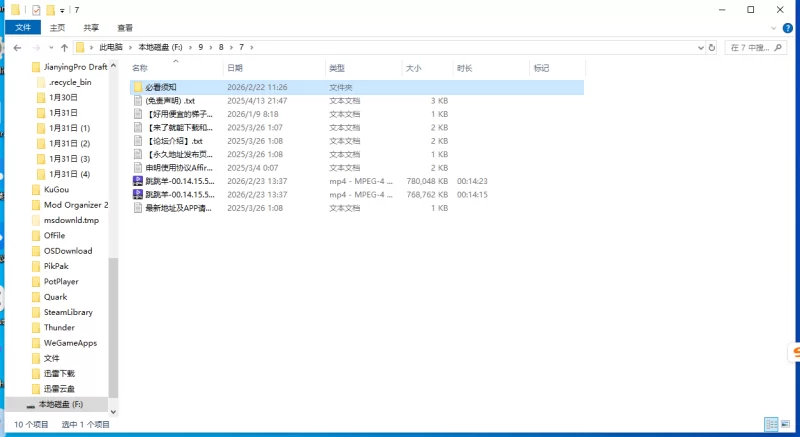
Task: Open the recent locations dropdown arrow
Action: click(x=51, y=47)
